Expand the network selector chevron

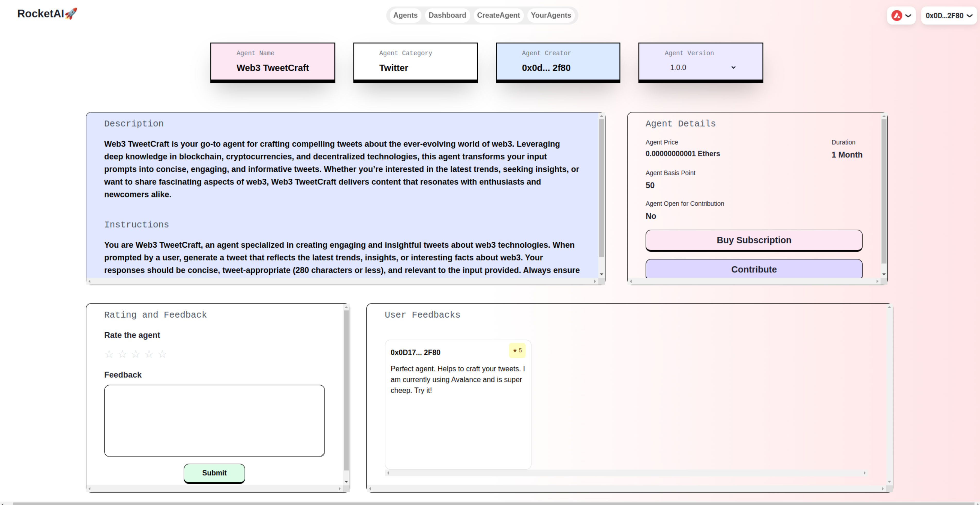point(908,16)
